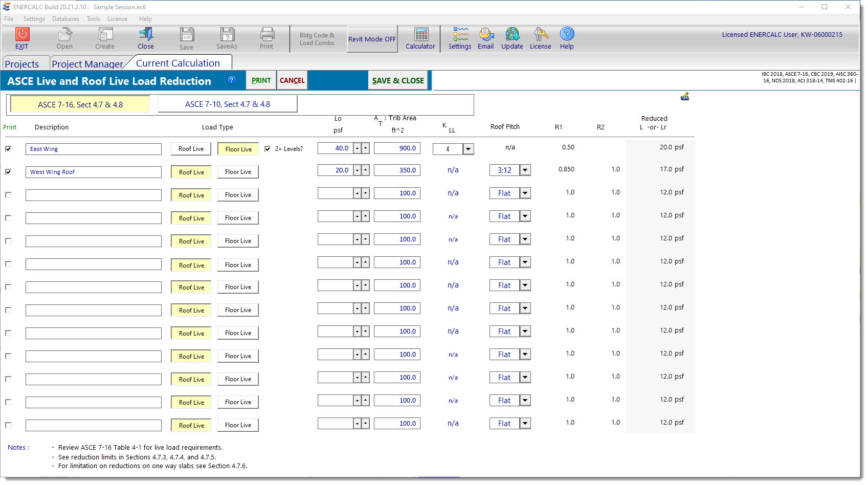Click the EXIT power icon
868x485 pixels.
pos(22,34)
